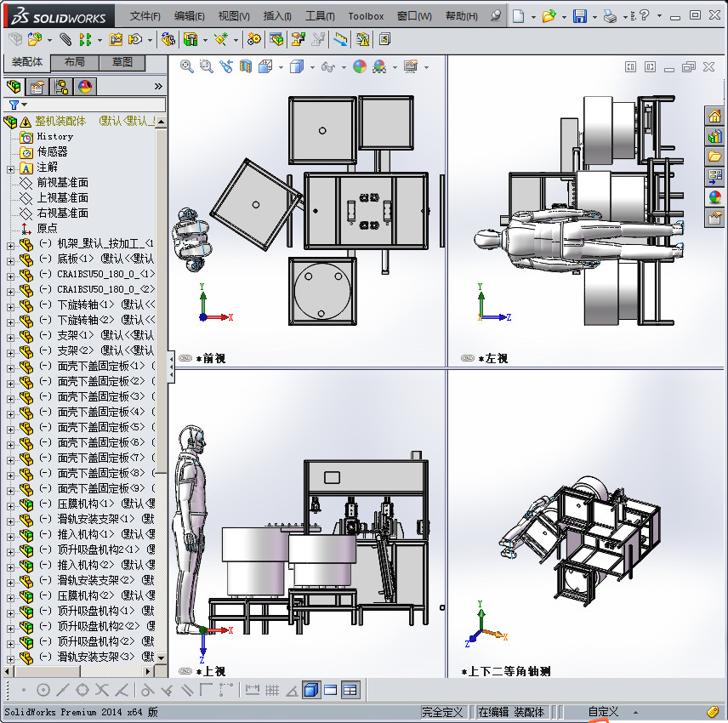Image resolution: width=728 pixels, height=723 pixels.
Task: Expand the 底板<1> component node
Action: (x=10, y=261)
